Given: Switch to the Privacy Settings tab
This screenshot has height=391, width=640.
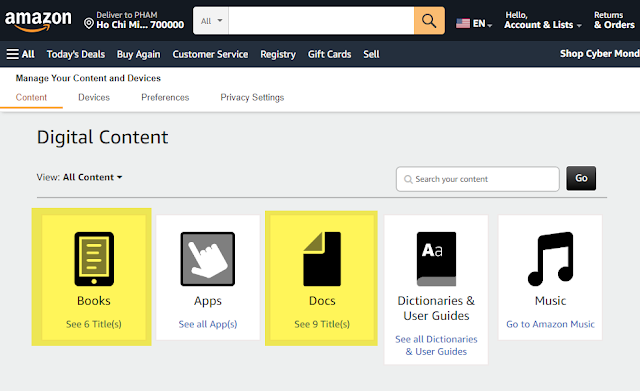Looking at the screenshot, I should (252, 98).
